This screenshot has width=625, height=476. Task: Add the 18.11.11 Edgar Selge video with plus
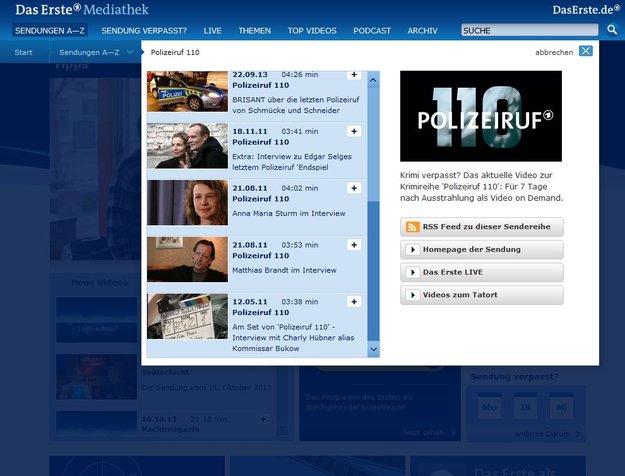click(x=354, y=131)
